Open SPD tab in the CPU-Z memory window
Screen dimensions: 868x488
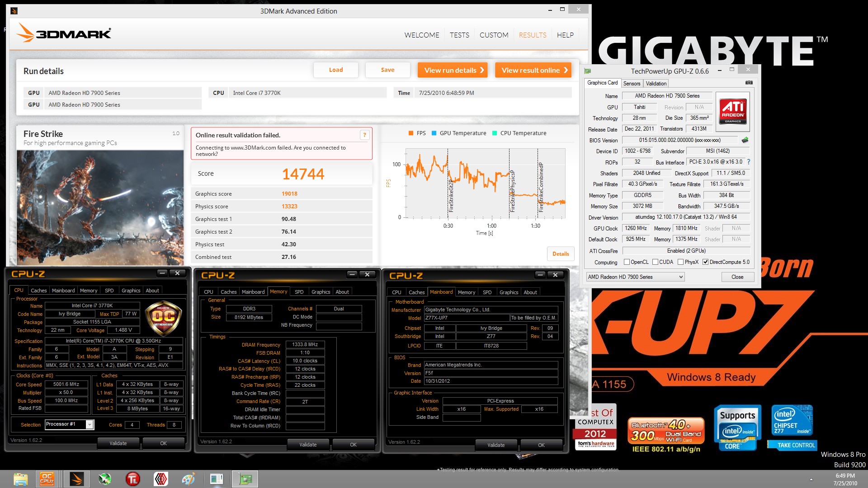[x=299, y=292]
